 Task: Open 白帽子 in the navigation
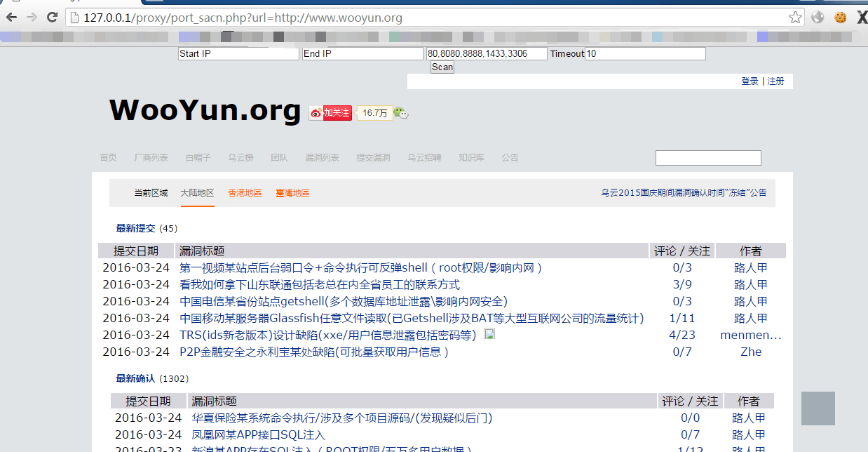[x=198, y=158]
